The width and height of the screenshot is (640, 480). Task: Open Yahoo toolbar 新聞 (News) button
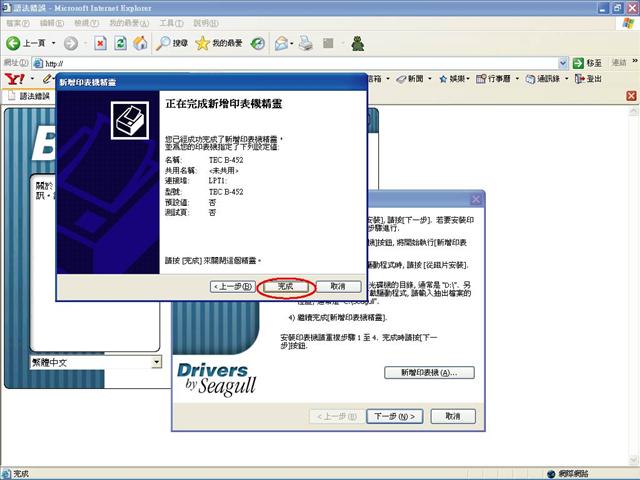tap(411, 79)
